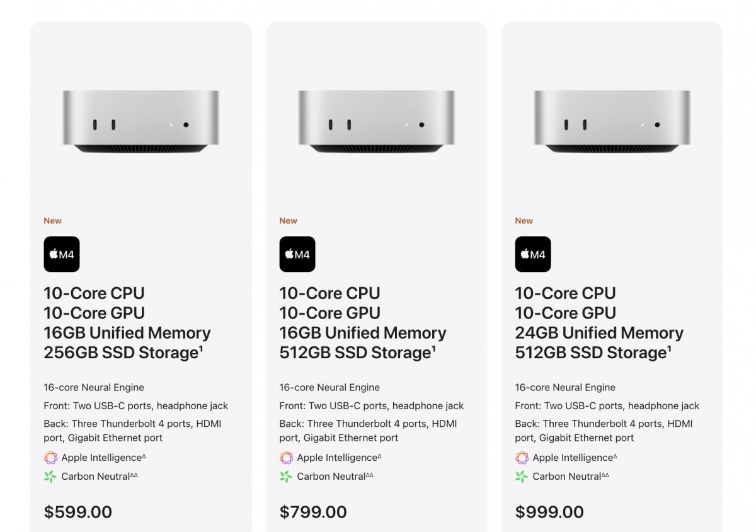Click the Carbon Neutral leaf icon in third card
Image resolution: width=756 pixels, height=532 pixels.
[x=522, y=477]
